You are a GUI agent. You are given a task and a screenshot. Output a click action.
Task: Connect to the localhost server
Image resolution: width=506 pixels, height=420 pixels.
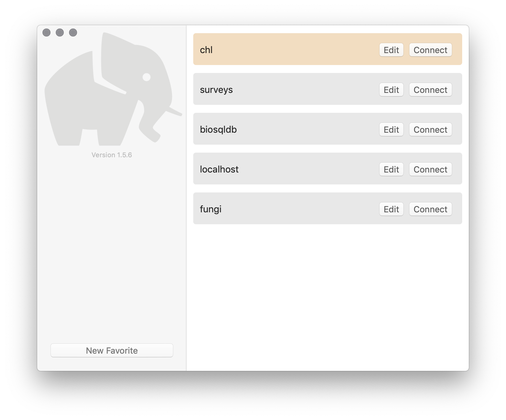(430, 169)
